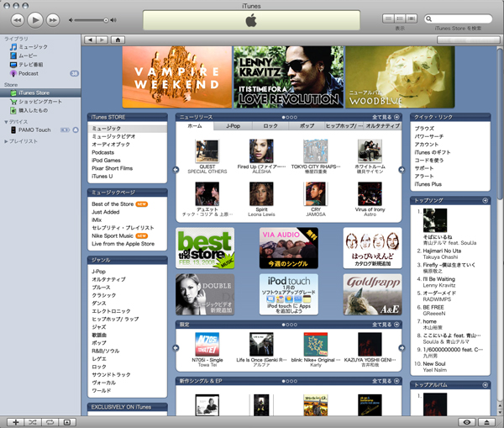
Task: Open iTunes U link
Action: tap(102, 177)
